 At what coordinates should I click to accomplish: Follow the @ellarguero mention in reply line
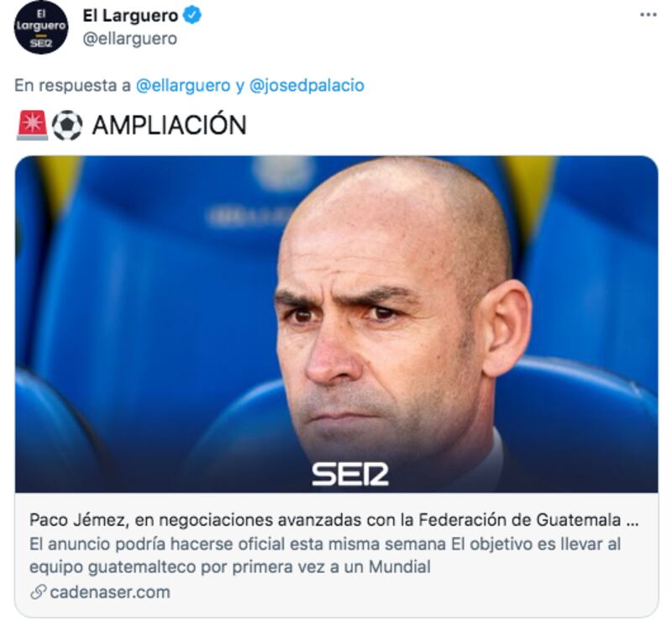pyautogui.click(x=183, y=86)
